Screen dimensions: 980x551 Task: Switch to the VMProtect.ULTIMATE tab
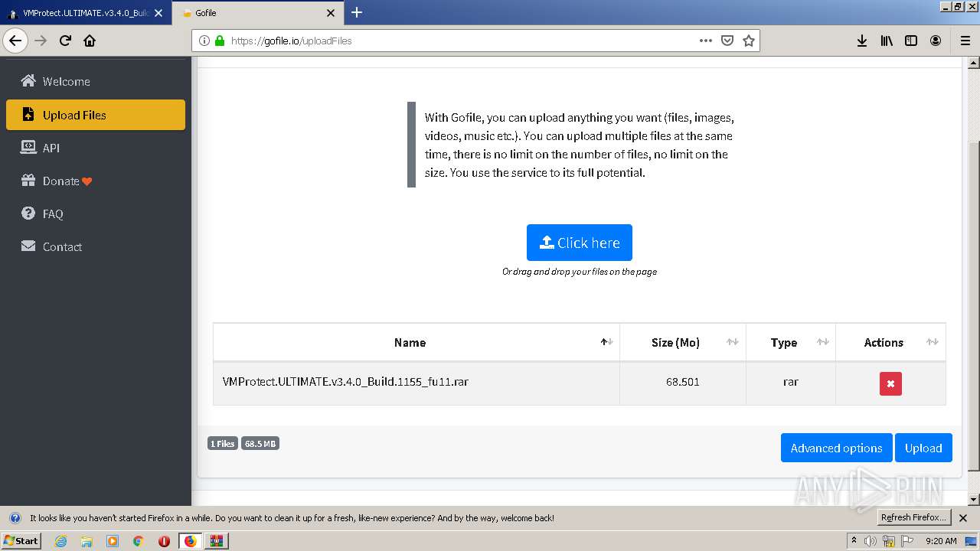[x=85, y=13]
